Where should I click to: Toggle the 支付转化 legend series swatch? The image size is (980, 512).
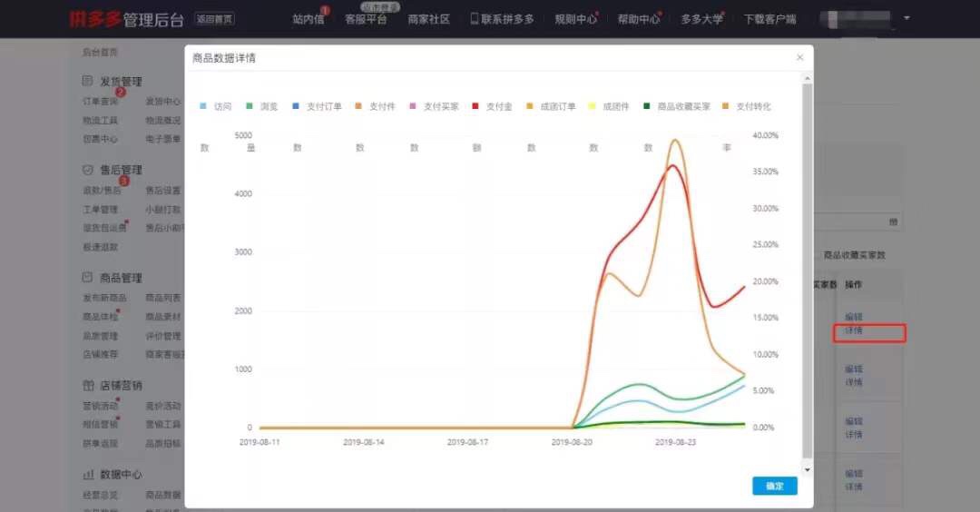tap(725, 106)
